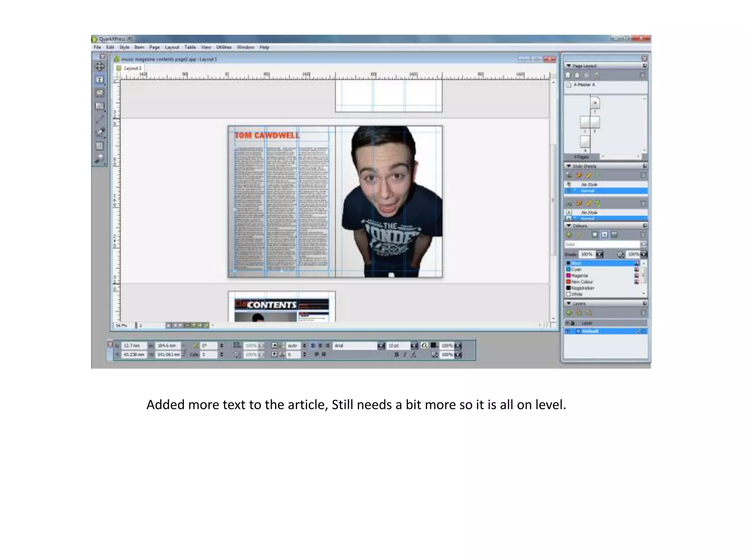This screenshot has height=560, width=747.
Task: Click the new character style sheet icon
Action: (569, 203)
